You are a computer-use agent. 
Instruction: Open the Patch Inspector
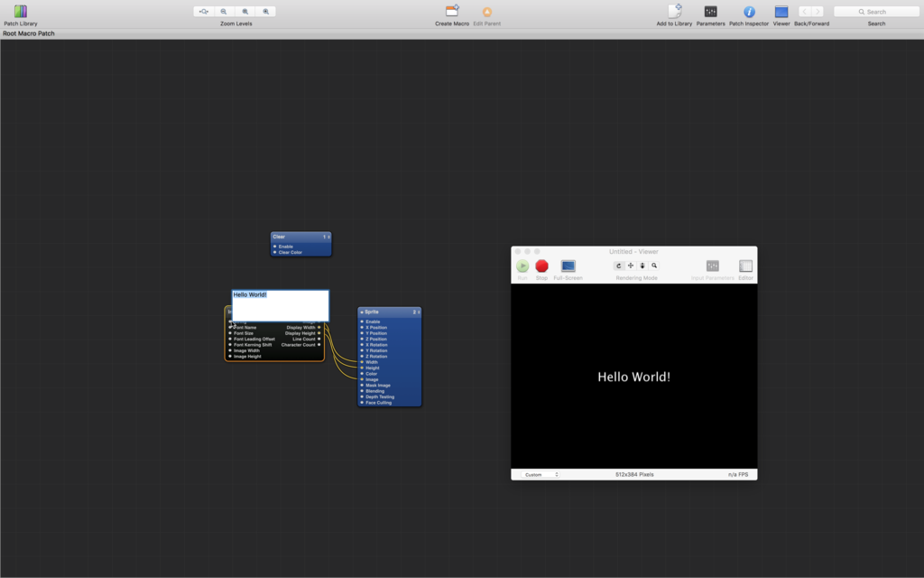749,12
